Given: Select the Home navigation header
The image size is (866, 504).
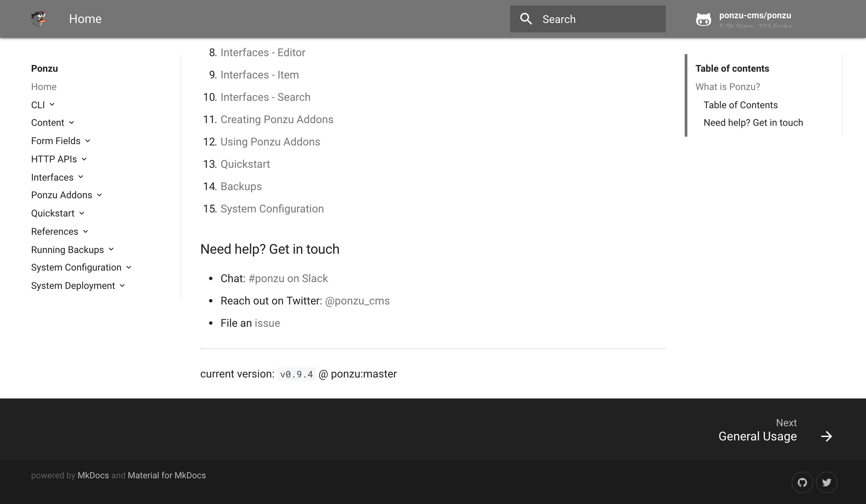Looking at the screenshot, I should [85, 19].
